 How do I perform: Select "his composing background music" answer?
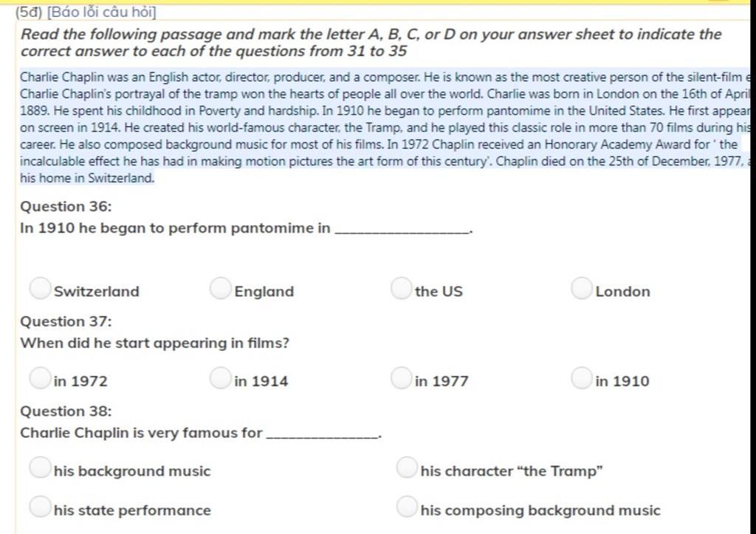[407, 507]
